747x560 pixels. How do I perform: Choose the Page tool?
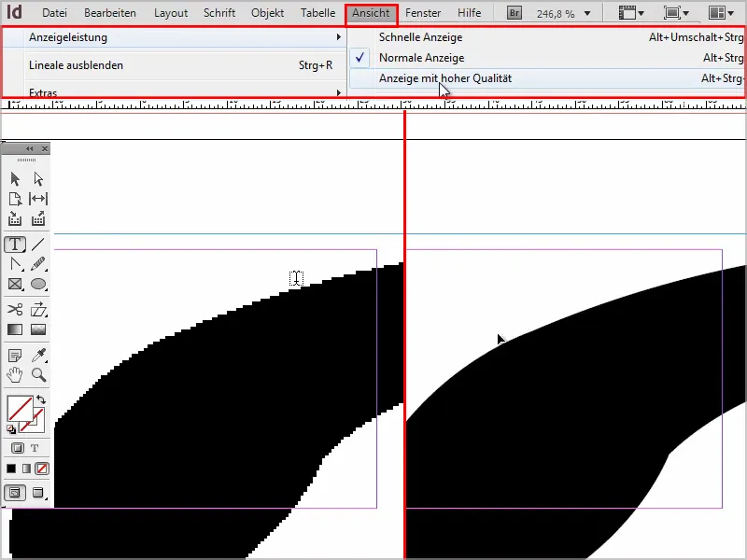tap(15, 199)
